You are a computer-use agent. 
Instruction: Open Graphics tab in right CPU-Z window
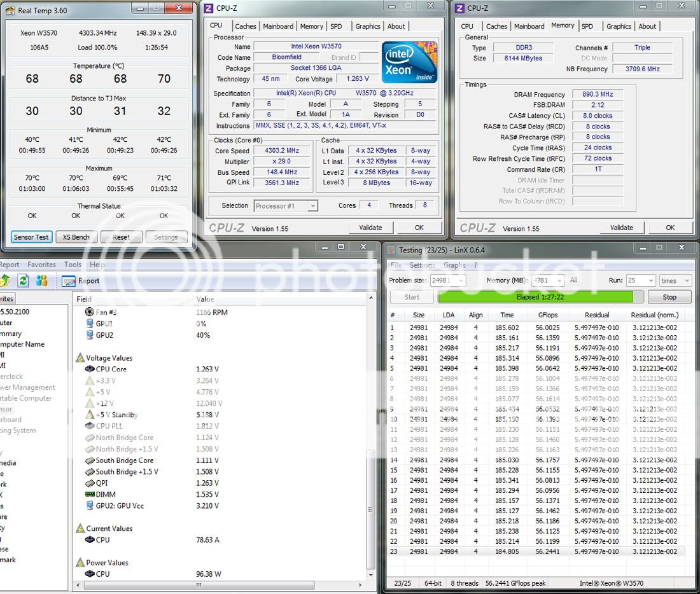coord(619,26)
